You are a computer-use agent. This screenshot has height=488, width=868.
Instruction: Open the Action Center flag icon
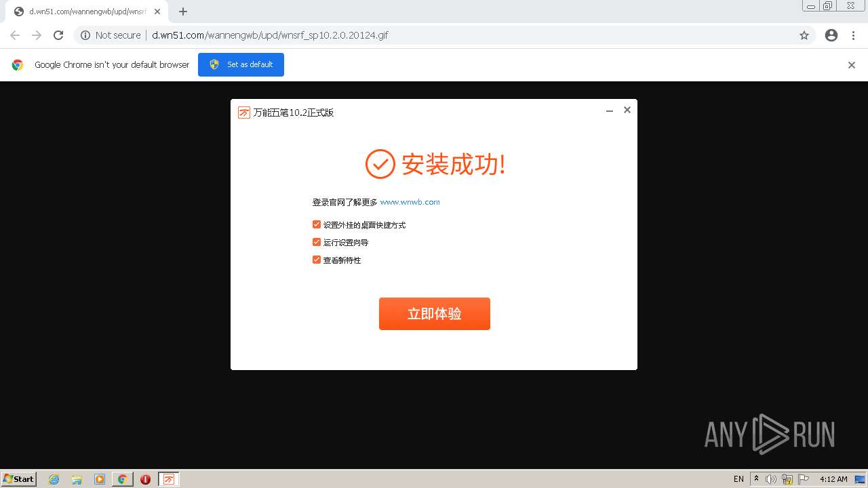(802, 479)
